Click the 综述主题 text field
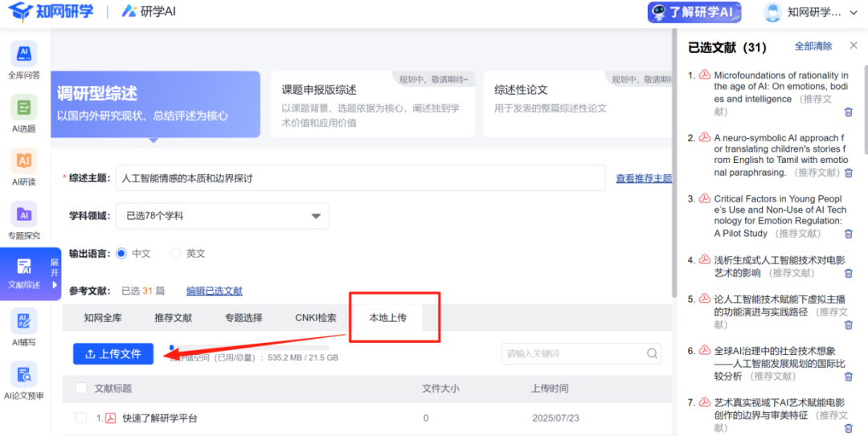 [x=360, y=178]
